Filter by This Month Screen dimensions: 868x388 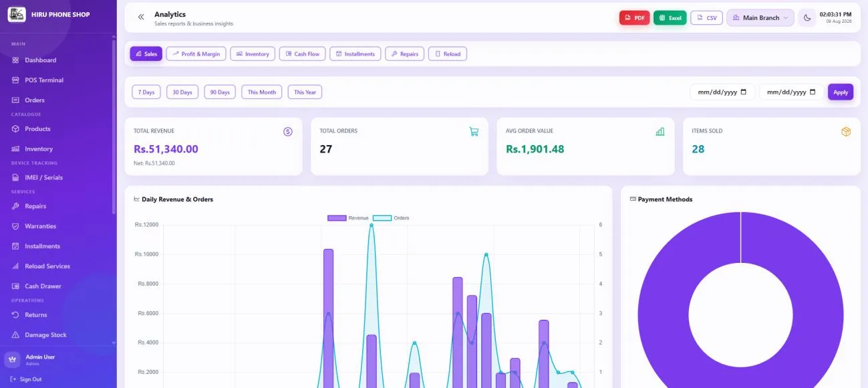pyautogui.click(x=262, y=92)
